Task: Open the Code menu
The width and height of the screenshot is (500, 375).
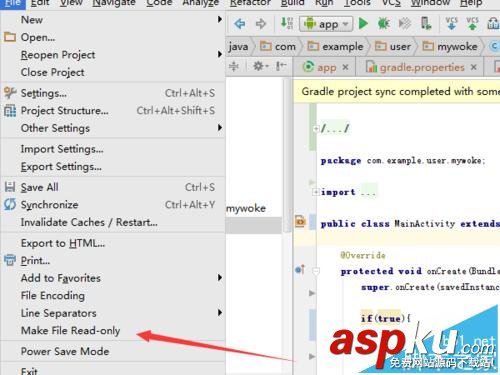Action: point(159,3)
